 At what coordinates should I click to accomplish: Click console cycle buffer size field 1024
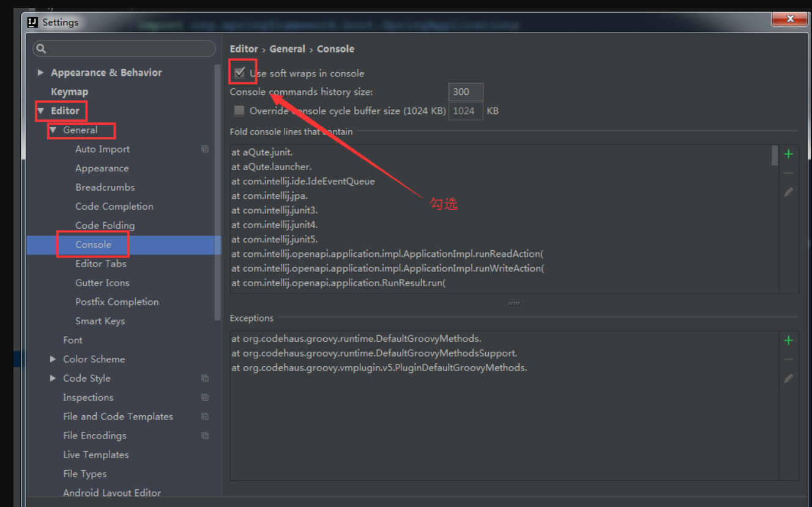click(466, 111)
